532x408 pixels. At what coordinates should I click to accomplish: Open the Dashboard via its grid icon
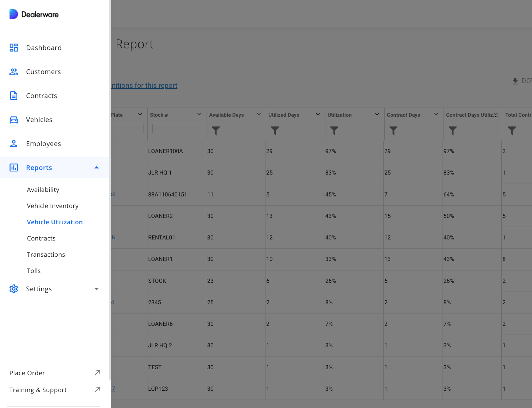[13, 48]
